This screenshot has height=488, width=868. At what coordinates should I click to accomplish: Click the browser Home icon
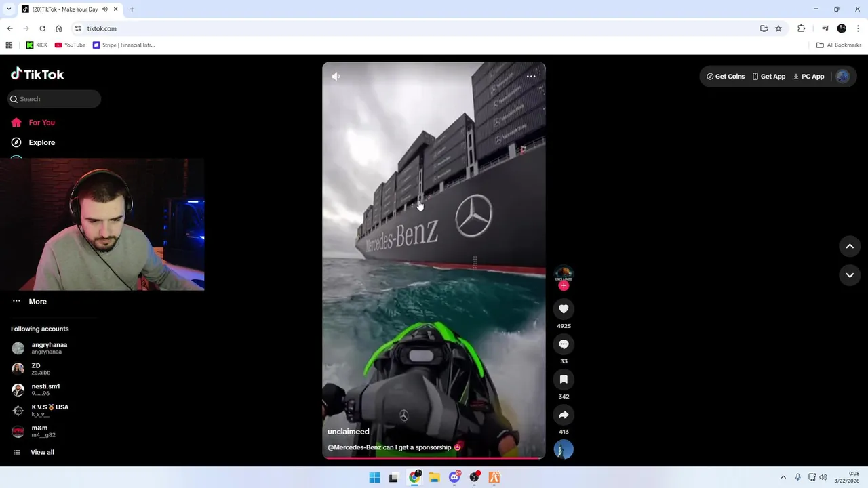(59, 28)
